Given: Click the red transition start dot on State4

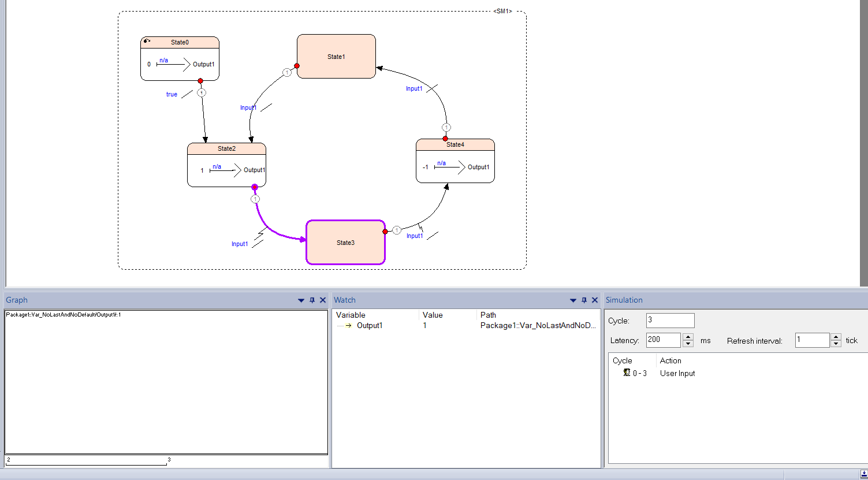Looking at the screenshot, I should tap(445, 139).
